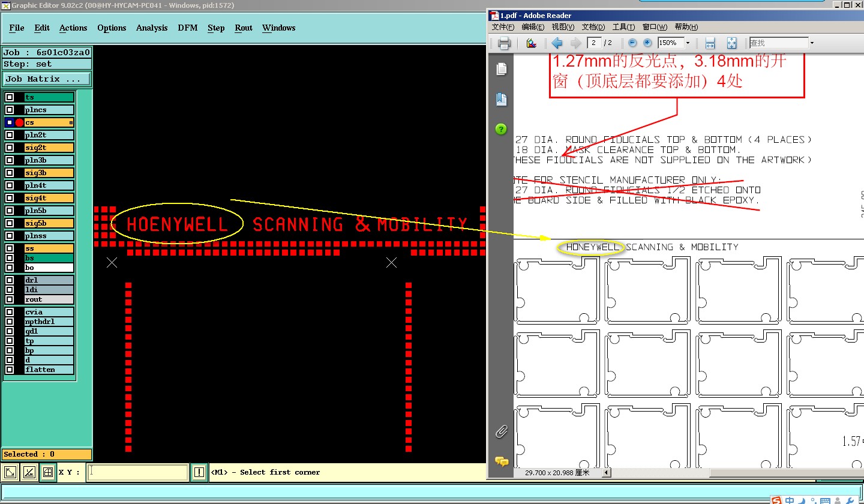Screen dimensions: 864x504
Task: Go to previous page in Adobe Reader
Action: click(557, 43)
